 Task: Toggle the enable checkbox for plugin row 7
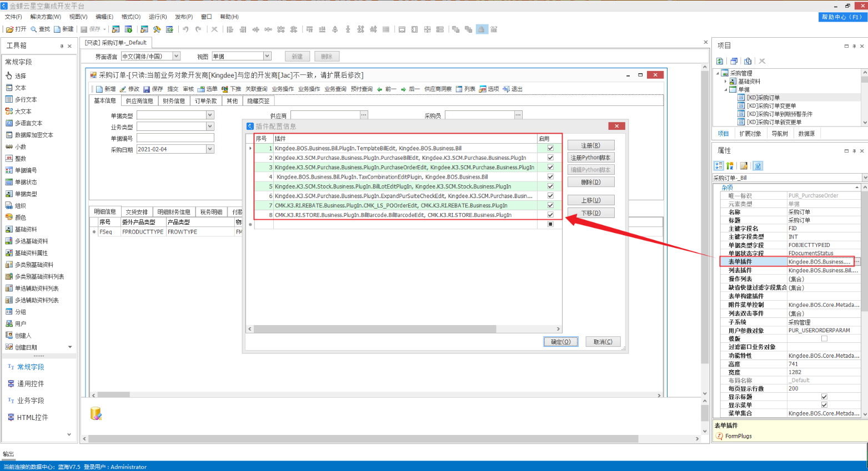tap(550, 205)
